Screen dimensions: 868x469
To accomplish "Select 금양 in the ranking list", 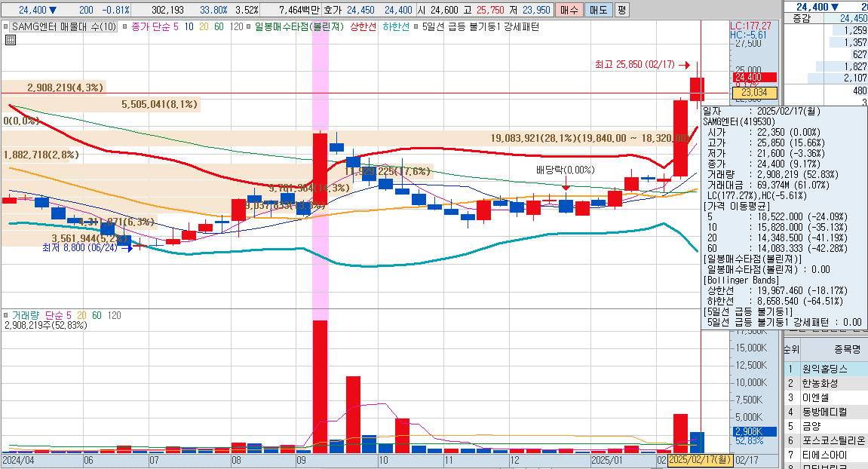I will click(811, 426).
